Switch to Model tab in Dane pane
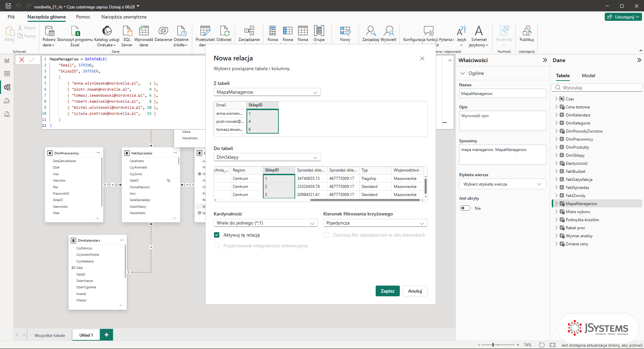644x349 pixels. (588, 76)
